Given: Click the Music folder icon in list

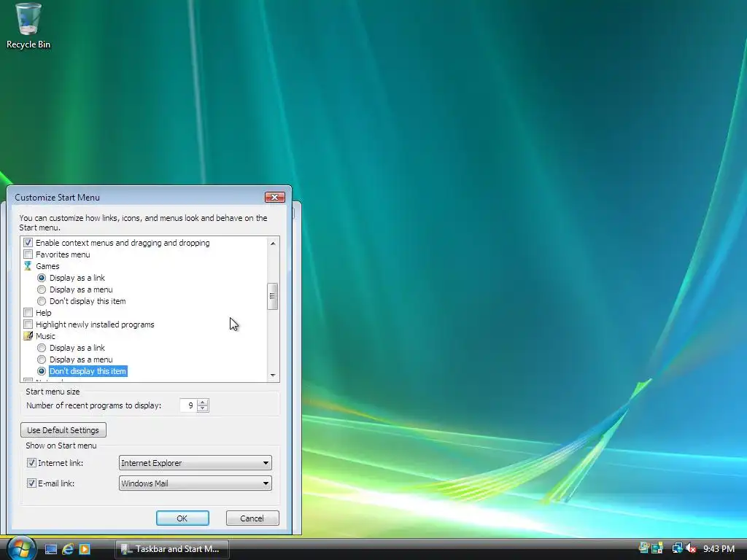Looking at the screenshot, I should point(28,335).
